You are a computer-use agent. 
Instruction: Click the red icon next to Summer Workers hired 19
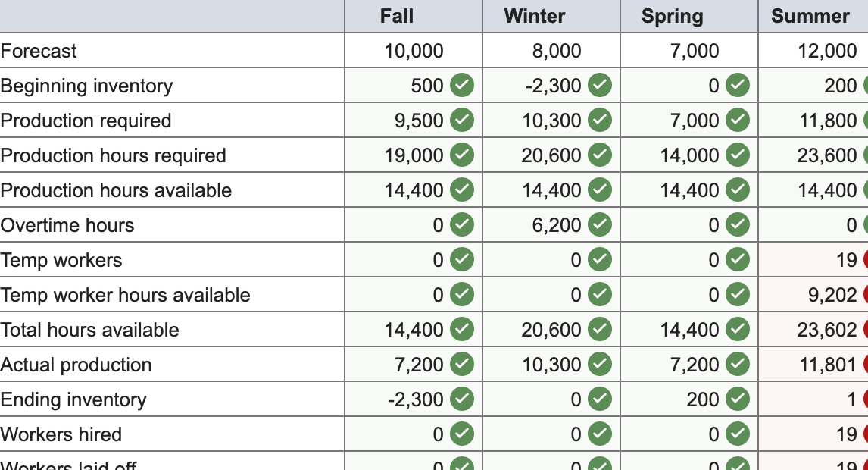point(864,434)
